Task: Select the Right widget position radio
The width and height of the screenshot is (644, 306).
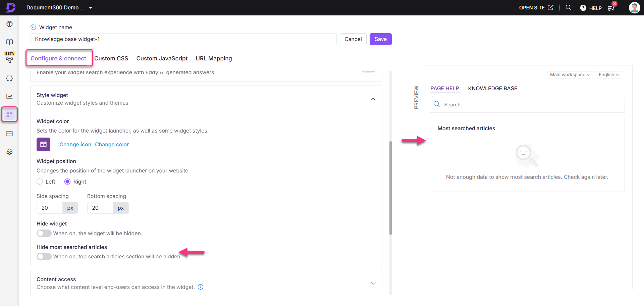Action: [x=67, y=182]
